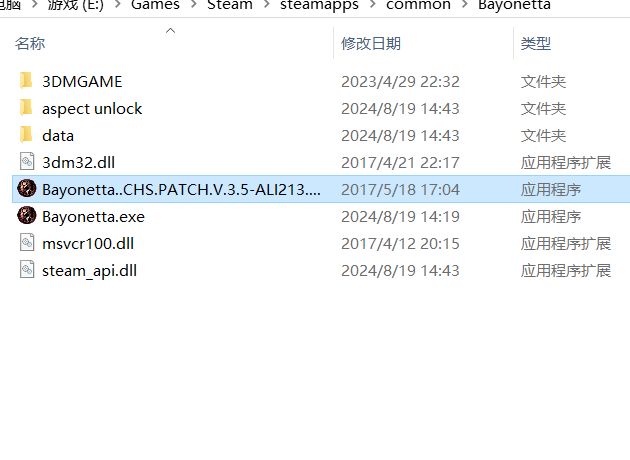Select the aspect unlock folder icon

pyautogui.click(x=26, y=108)
